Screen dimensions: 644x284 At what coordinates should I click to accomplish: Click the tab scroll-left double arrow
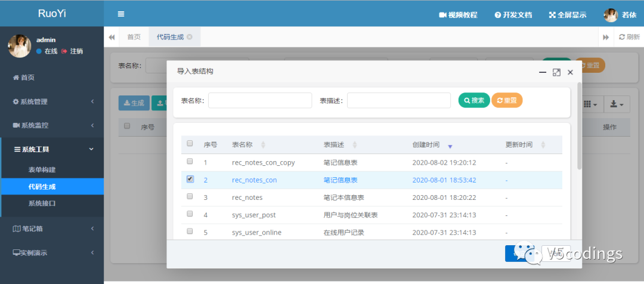(112, 37)
